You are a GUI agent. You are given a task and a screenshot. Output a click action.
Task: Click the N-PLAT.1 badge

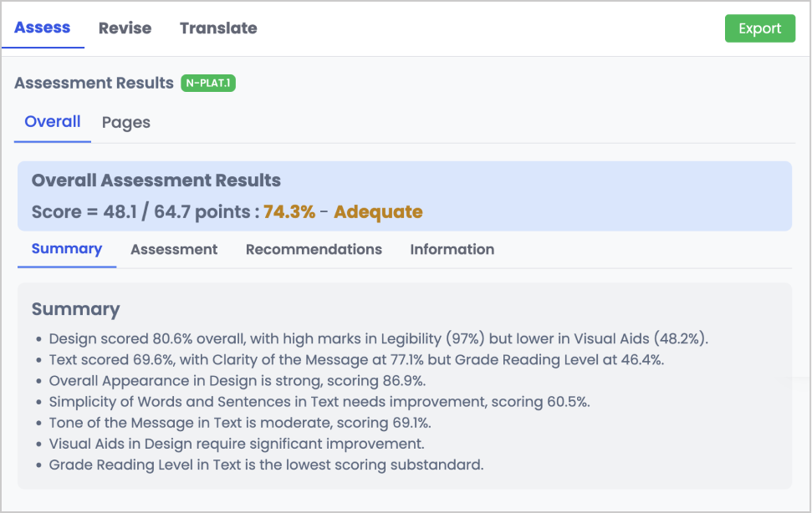click(x=207, y=83)
